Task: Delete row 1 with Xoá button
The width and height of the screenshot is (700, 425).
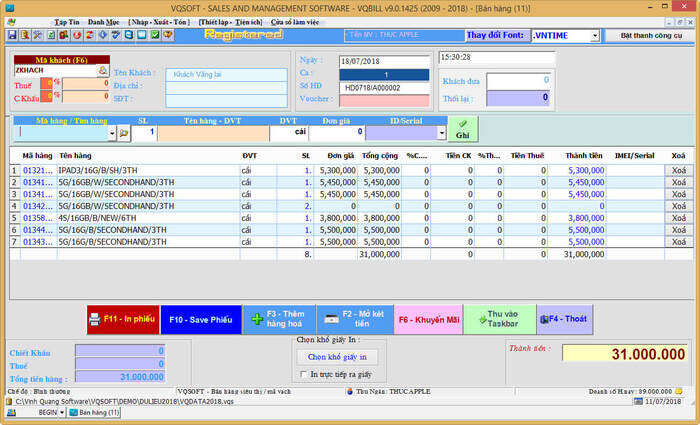Action: click(x=679, y=170)
